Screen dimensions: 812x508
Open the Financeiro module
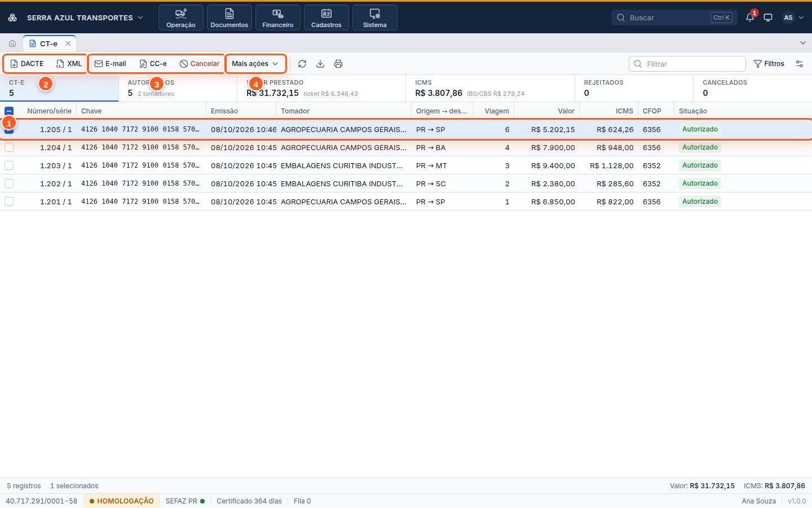pos(278,17)
